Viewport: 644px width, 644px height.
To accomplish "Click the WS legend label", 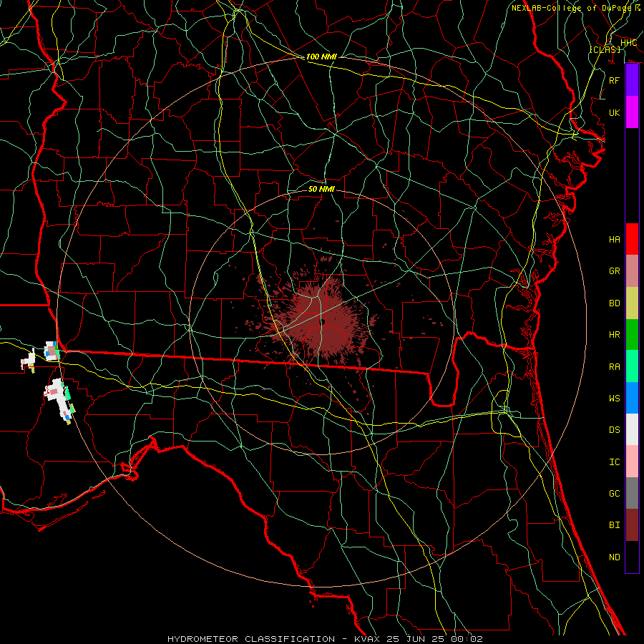I will point(614,399).
